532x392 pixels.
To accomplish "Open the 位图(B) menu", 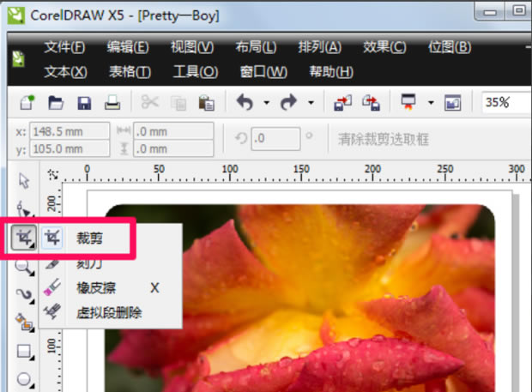I will [x=450, y=47].
